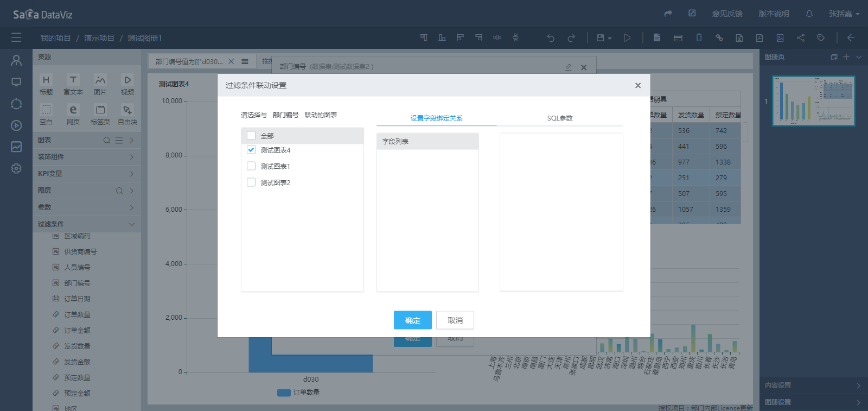Open the notification bell
Image resolution: width=868 pixels, height=411 pixels.
809,14
